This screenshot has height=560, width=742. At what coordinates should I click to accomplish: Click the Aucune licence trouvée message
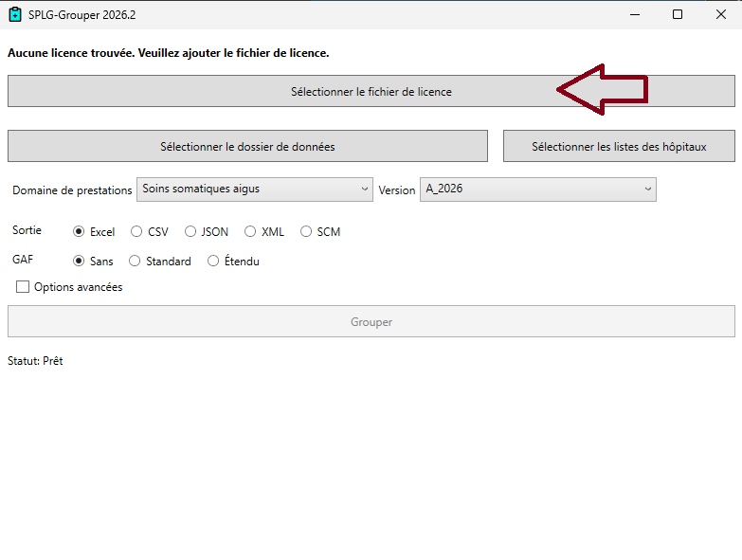point(168,53)
